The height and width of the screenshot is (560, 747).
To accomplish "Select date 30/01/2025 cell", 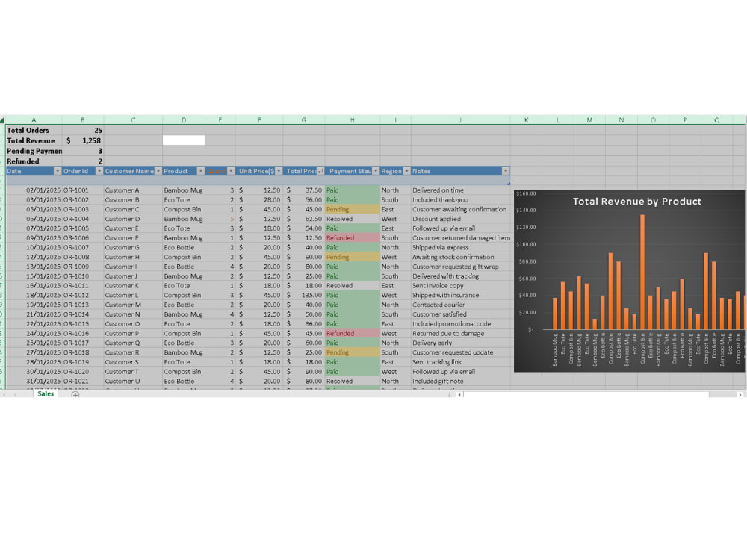I will coord(34,371).
